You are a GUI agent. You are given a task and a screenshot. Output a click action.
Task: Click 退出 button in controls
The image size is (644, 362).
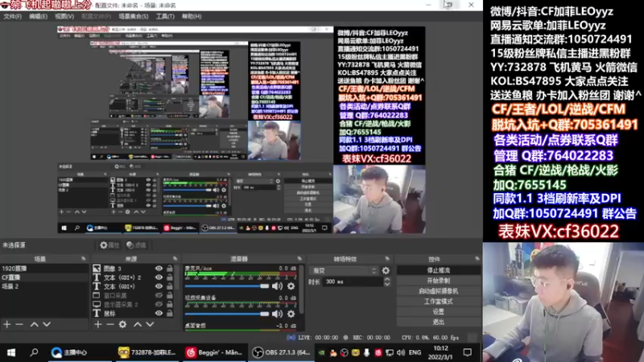click(x=438, y=322)
